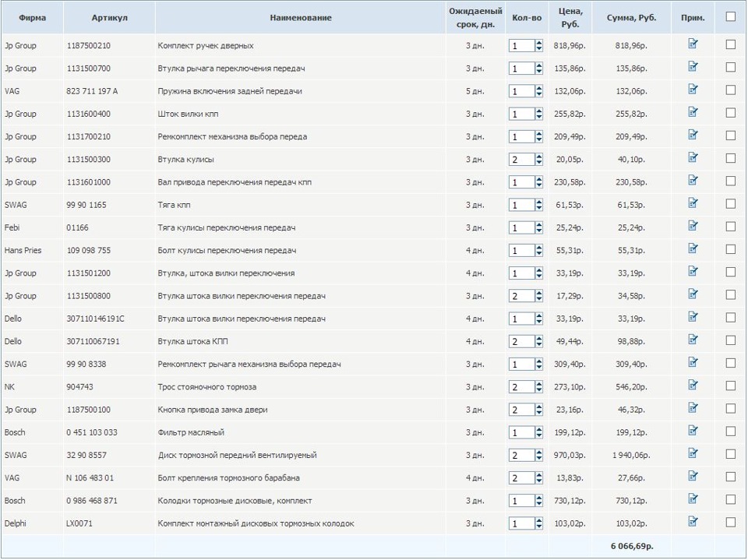The image size is (748, 560).
Task: Tick checkbox for Колодки тормозные дисковые row
Action: [730, 499]
